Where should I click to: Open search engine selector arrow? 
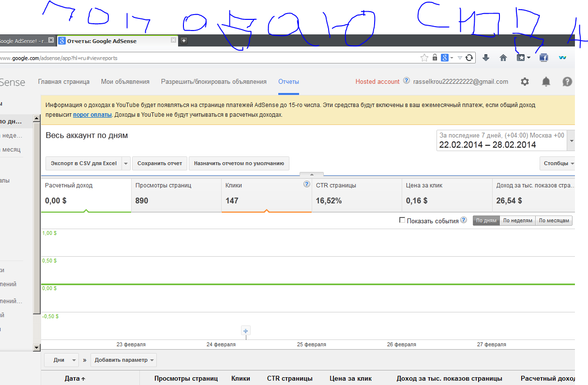click(x=451, y=58)
